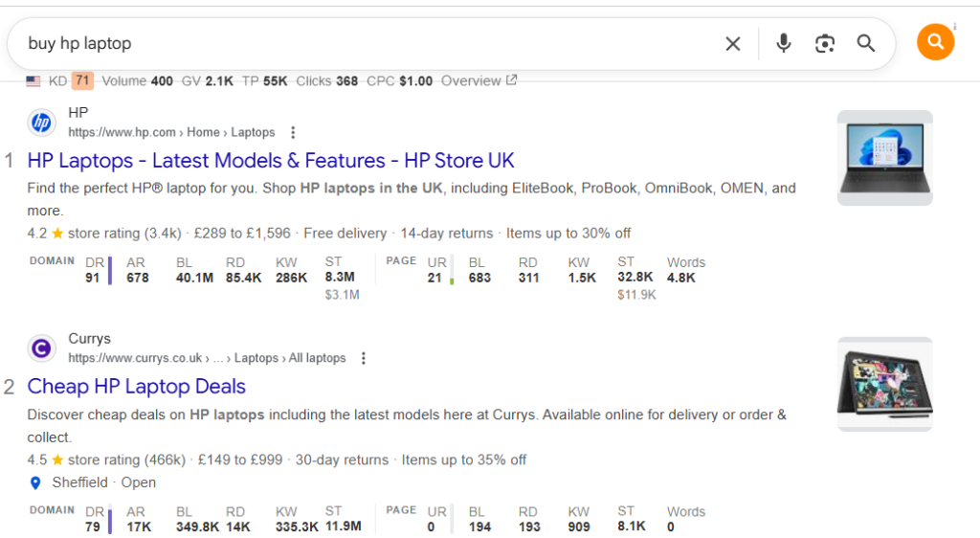The width and height of the screenshot is (980, 538).
Task: Open the Cheap HP Laptop Deals result
Action: [x=136, y=386]
